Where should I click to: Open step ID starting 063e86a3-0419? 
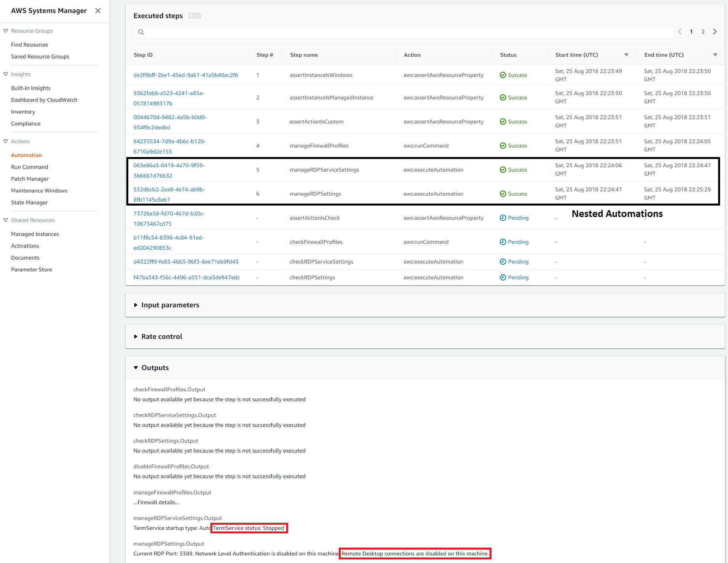click(169, 170)
